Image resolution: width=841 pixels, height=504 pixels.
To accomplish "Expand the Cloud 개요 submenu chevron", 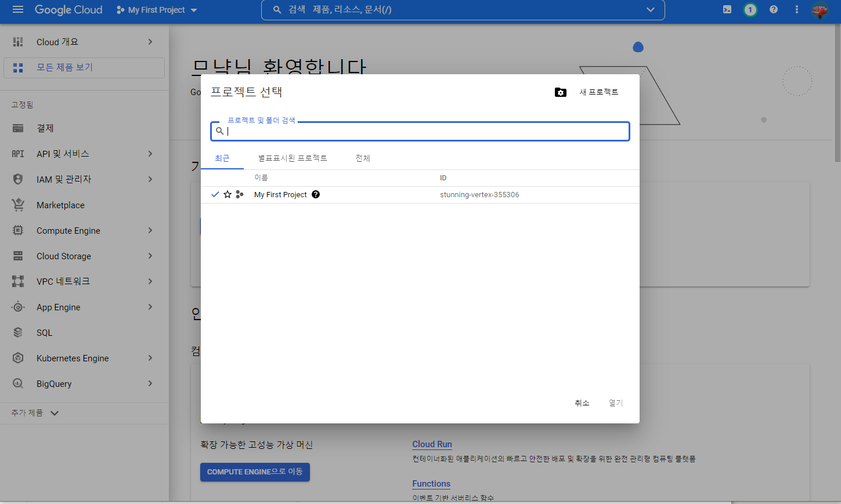I will coord(150,42).
